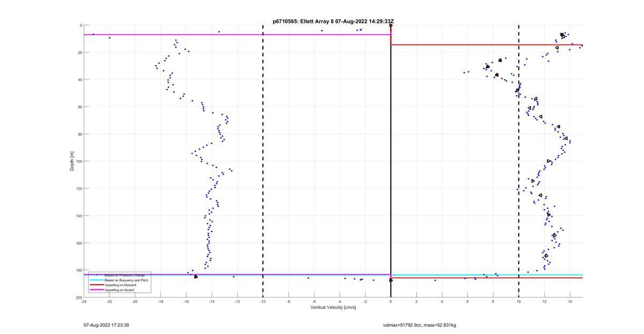Click the x-axis tick label "-10"
This screenshot has height=334, width=644.
coord(263,301)
